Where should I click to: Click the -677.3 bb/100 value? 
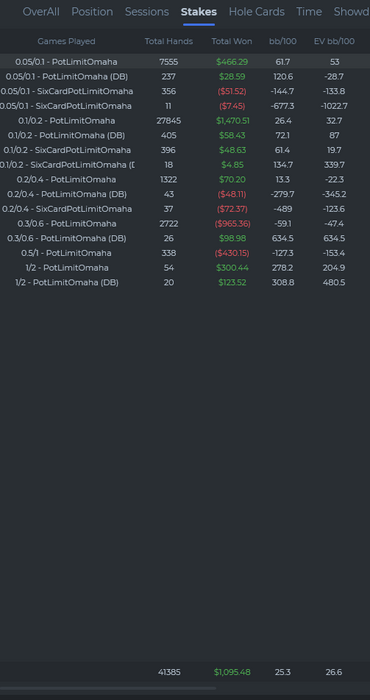pyautogui.click(x=283, y=106)
